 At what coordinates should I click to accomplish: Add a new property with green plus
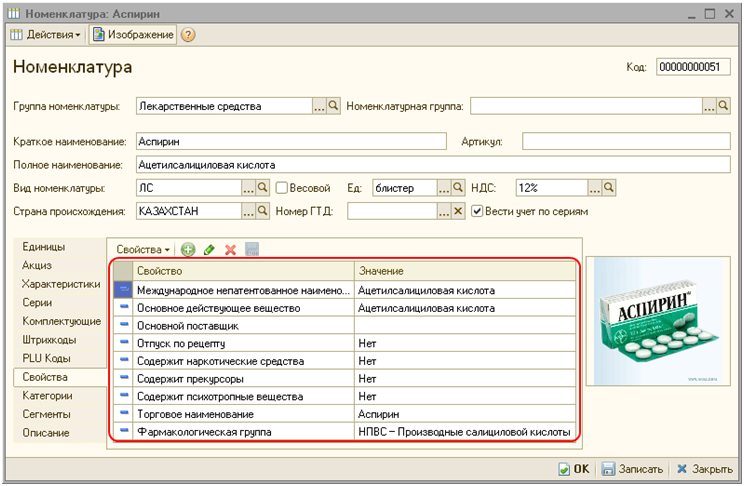(x=188, y=249)
